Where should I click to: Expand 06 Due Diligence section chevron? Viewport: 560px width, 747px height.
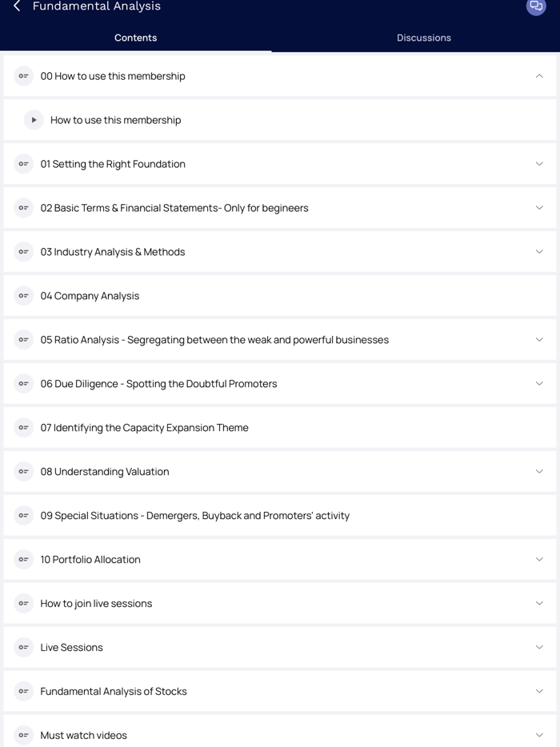539,384
